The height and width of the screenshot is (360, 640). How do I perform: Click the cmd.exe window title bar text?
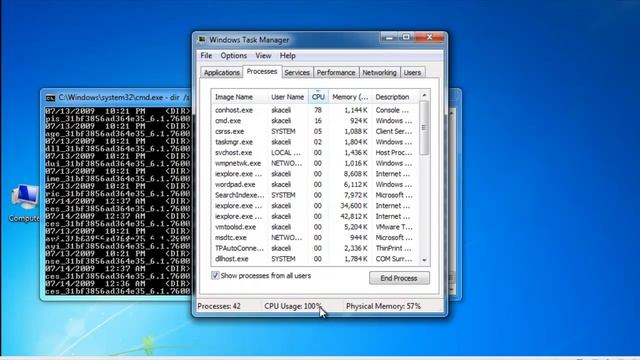[x=124, y=98]
